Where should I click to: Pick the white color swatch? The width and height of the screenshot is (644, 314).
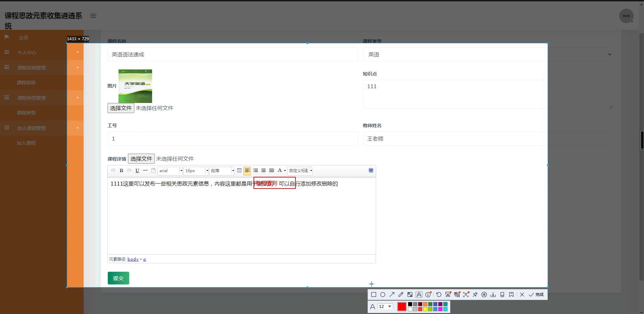[x=410, y=309]
